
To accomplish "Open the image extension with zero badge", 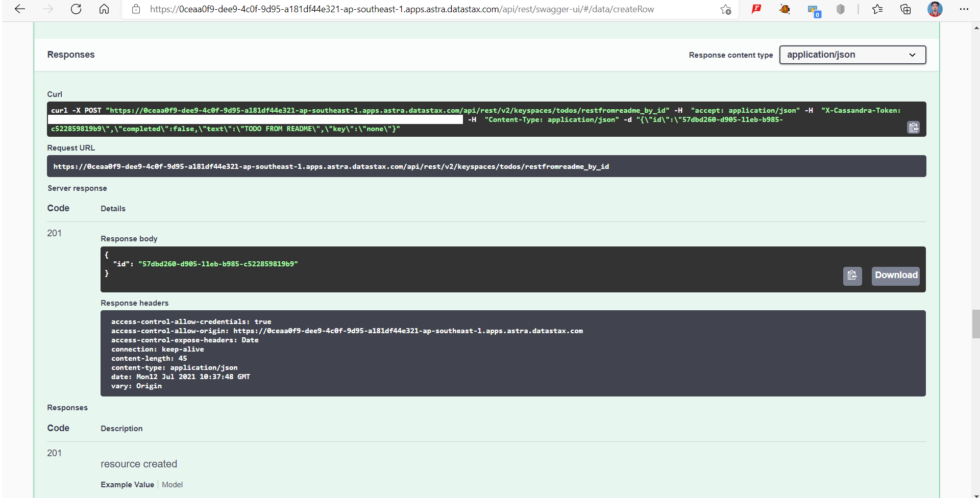I will click(x=814, y=9).
